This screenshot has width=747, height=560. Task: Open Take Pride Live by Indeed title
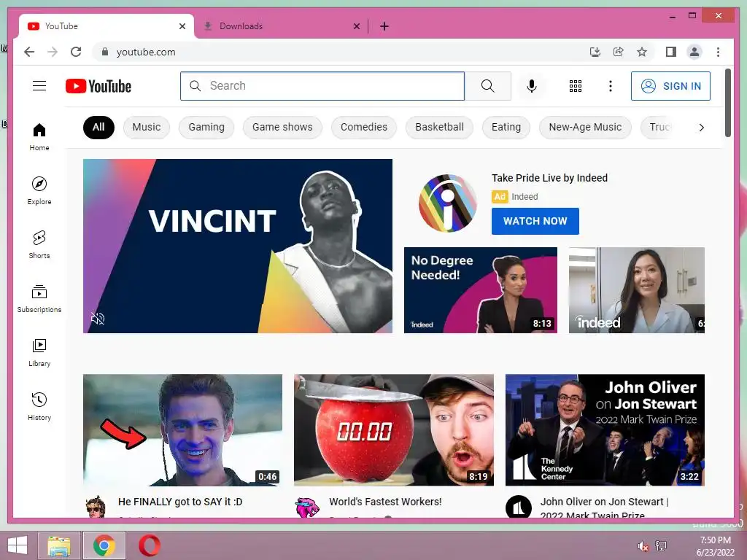coord(549,178)
